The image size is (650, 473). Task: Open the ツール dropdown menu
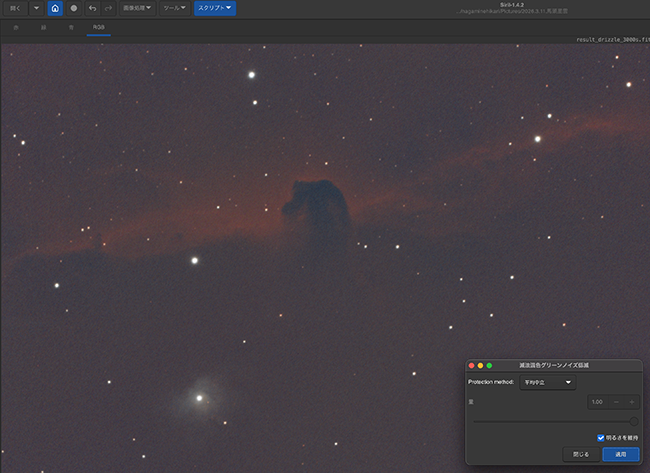(x=175, y=8)
